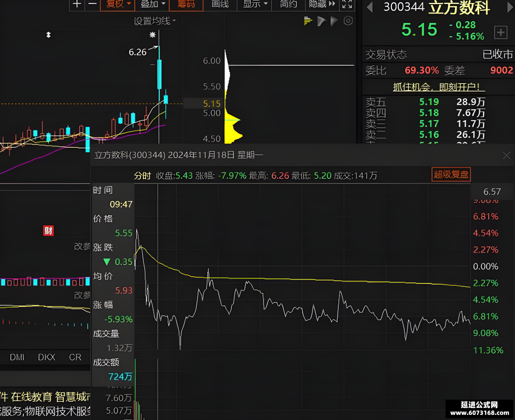This screenshot has width=515, height=420.
Task: Toggle 隐藏 to hide the side panel
Action: tap(322, 4)
